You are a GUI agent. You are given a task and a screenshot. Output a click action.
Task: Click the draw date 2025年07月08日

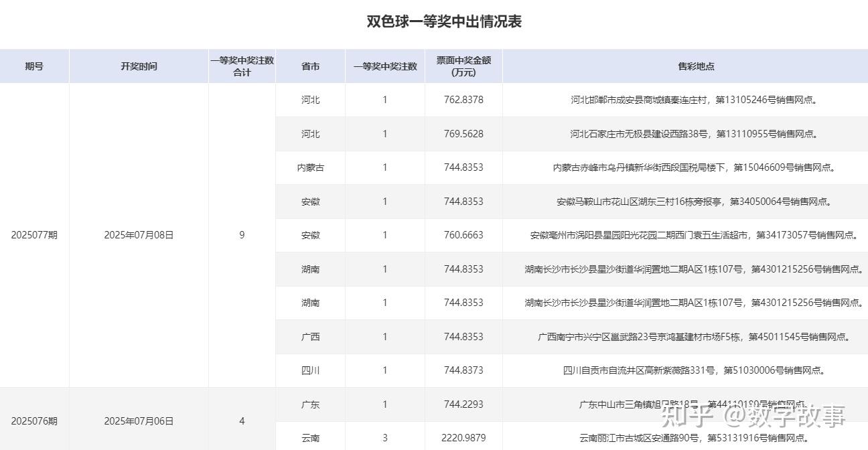click(139, 235)
